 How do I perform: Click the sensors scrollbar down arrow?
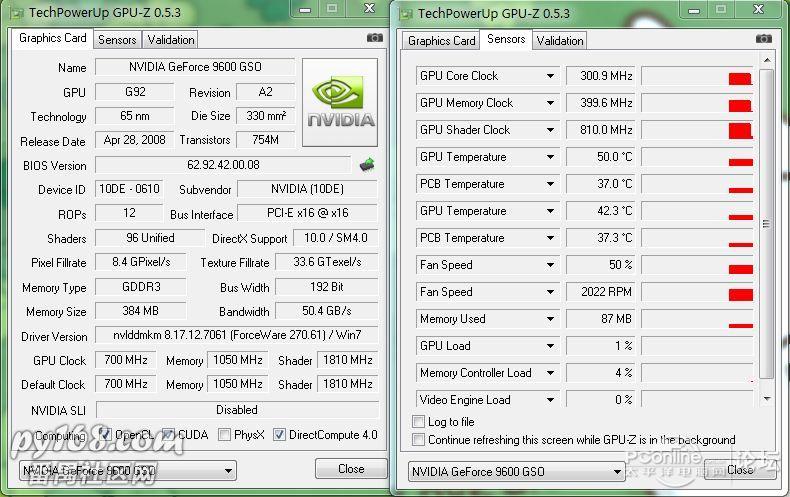click(766, 399)
